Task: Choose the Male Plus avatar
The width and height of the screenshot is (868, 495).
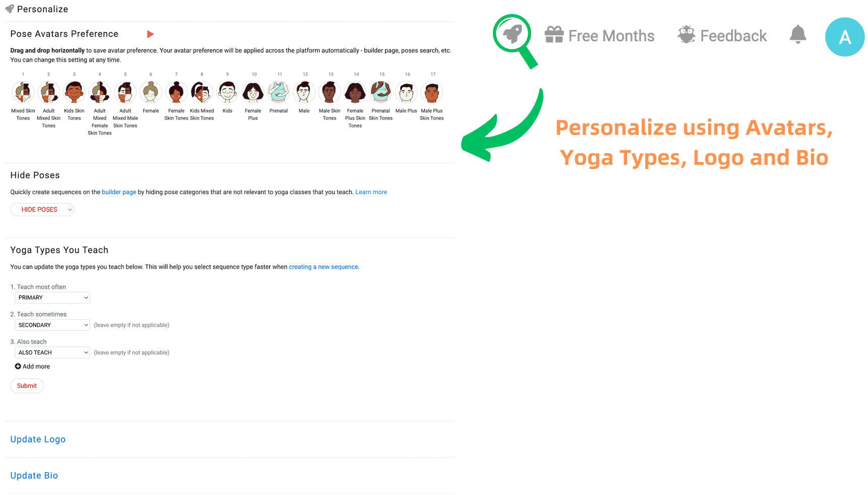Action: [x=406, y=92]
